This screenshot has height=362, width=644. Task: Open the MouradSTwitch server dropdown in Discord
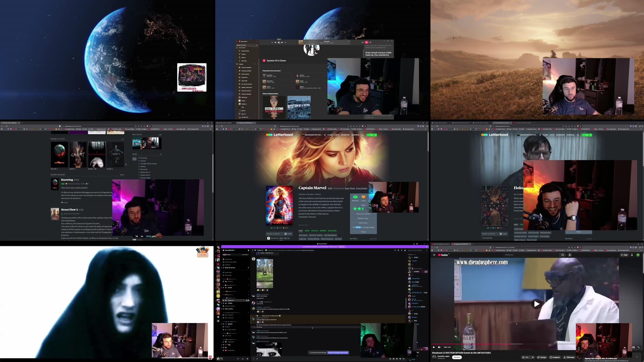235,250
